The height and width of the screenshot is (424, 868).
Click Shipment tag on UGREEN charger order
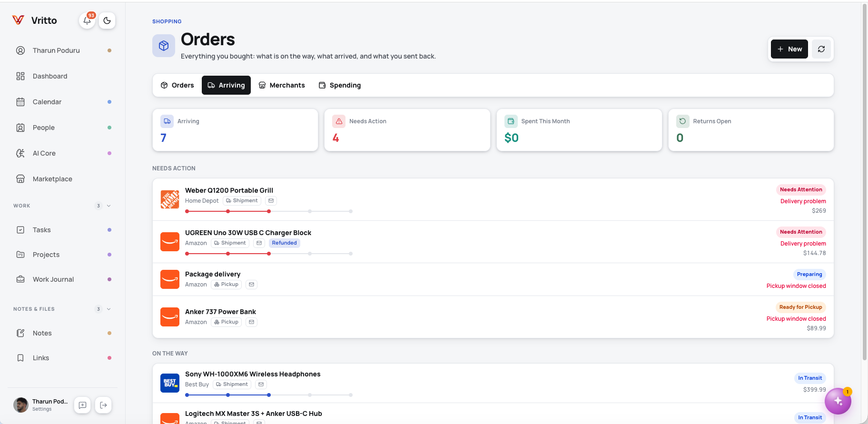coord(230,243)
